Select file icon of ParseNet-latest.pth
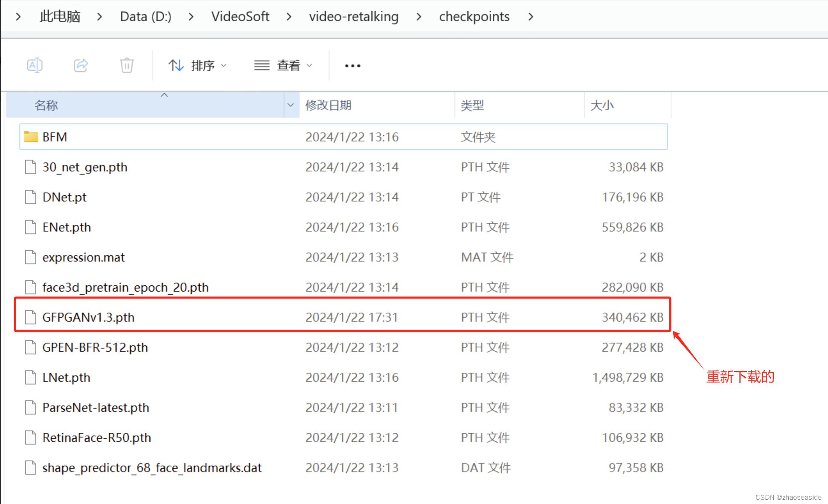Viewport: 828px width, 504px height. pos(31,408)
